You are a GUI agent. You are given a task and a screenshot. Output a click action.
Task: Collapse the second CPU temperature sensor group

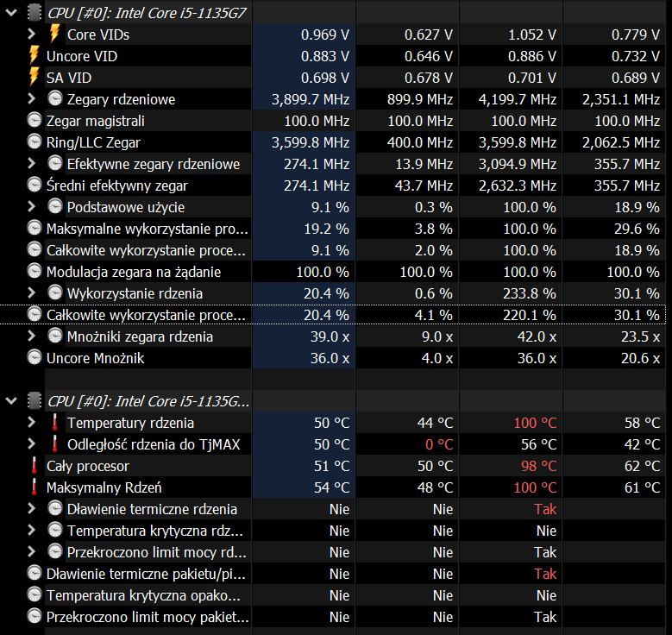(11, 401)
